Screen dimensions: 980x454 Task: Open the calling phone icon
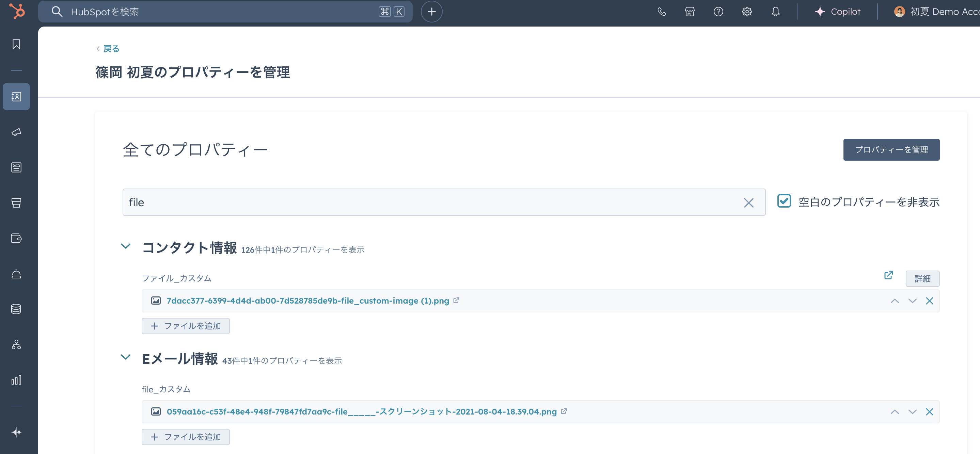[x=662, y=12]
